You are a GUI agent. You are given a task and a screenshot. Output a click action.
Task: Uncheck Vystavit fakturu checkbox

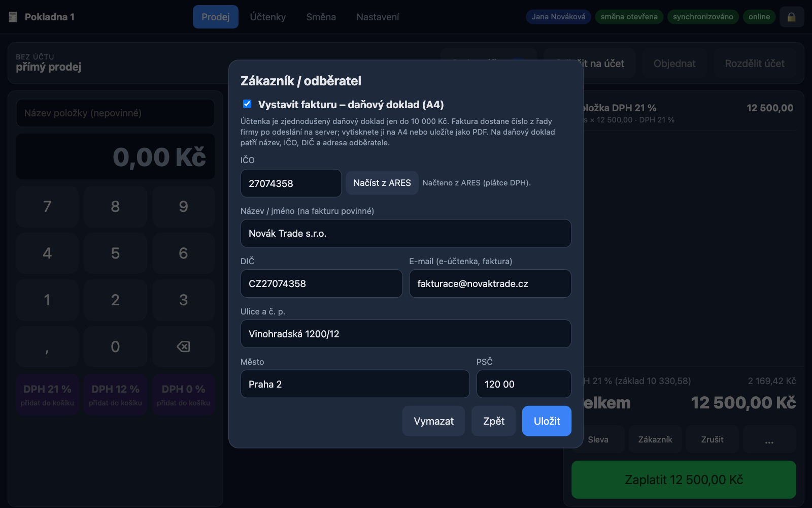[x=247, y=104]
